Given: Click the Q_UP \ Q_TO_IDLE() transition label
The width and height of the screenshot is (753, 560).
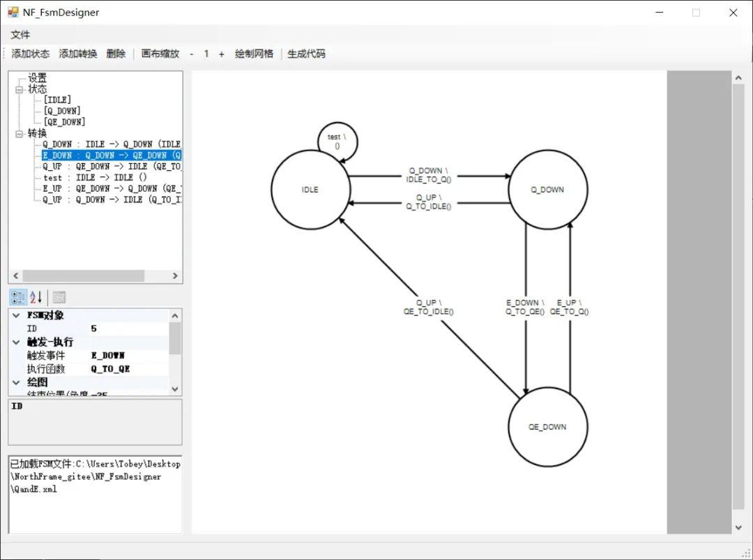Looking at the screenshot, I should 428,202.
